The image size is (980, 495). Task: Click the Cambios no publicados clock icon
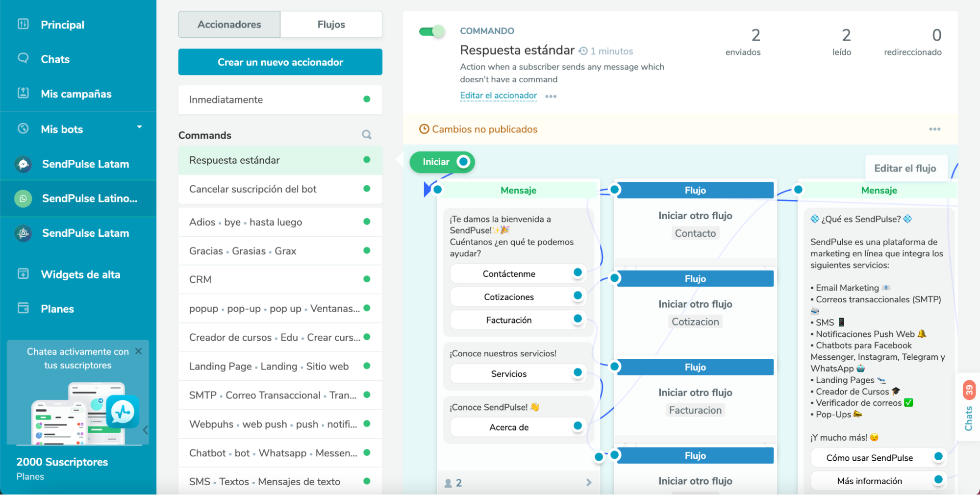[424, 129]
